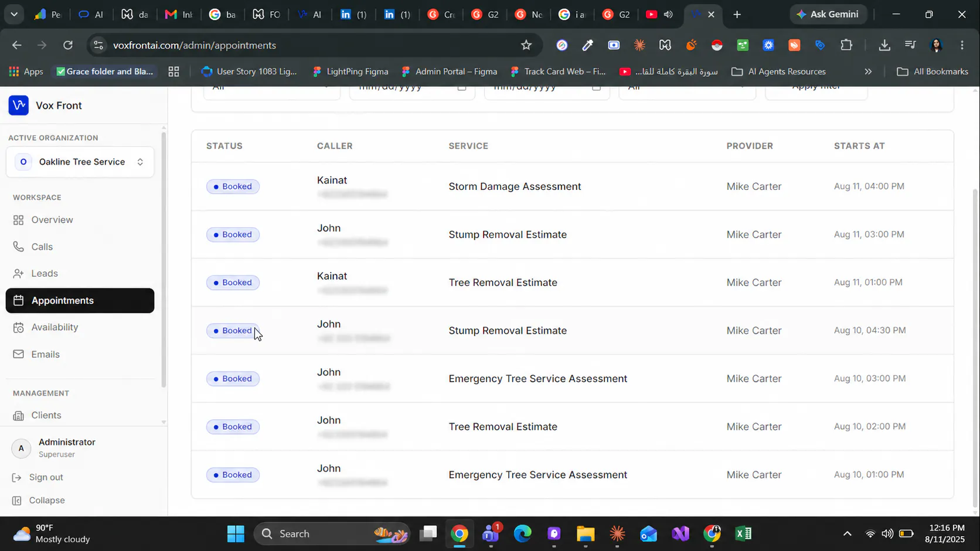980x551 pixels.
Task: Click the Booked badge for Storm Damage Assessment
Action: [233, 186]
